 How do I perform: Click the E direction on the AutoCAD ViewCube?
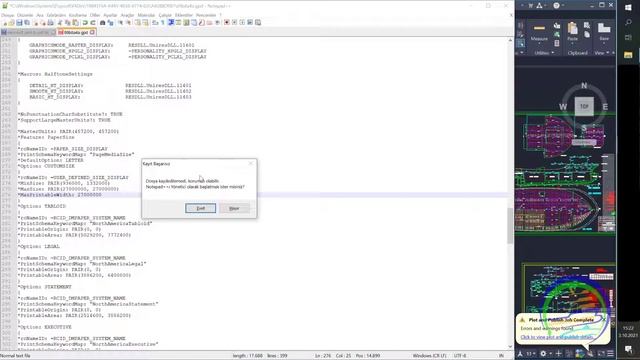(605, 107)
